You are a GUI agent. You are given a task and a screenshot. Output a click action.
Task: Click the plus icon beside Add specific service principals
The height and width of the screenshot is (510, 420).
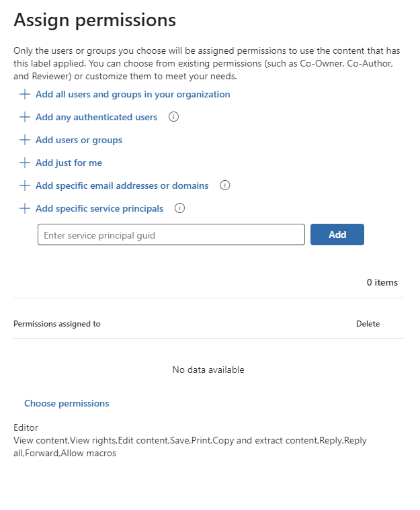(25, 208)
